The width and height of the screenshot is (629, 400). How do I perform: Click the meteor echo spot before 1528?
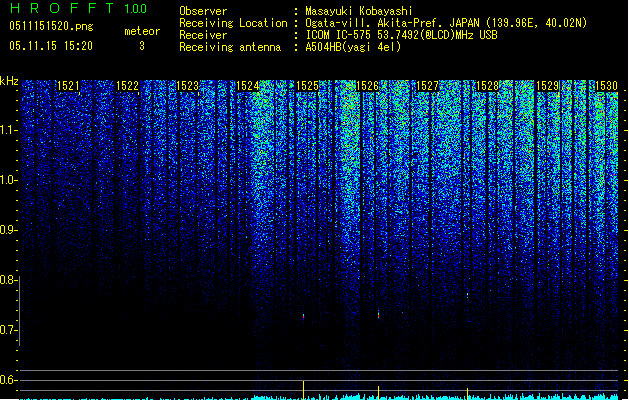[x=467, y=295]
